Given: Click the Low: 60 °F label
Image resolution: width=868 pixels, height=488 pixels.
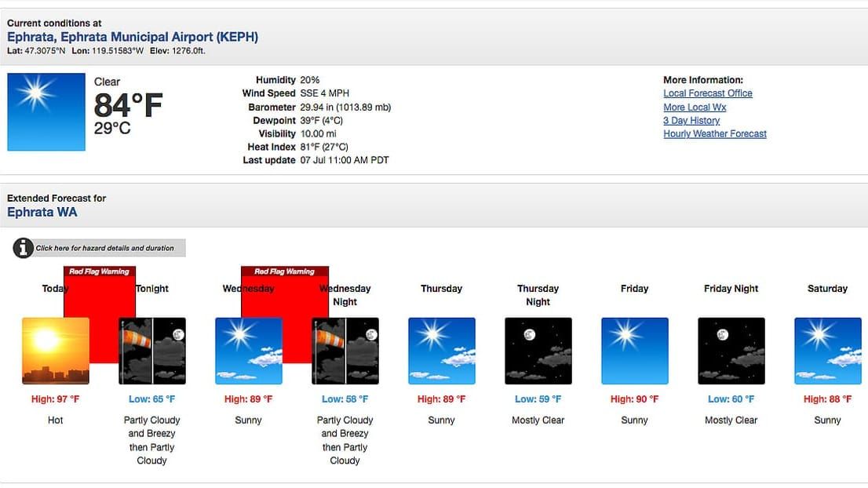Looking at the screenshot, I should click(731, 399).
